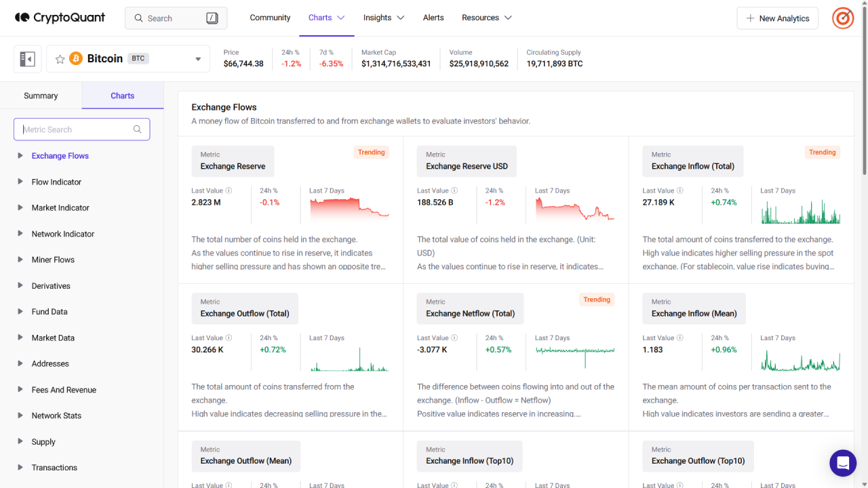
Task: Open the Charts menu dropdown
Action: point(327,18)
